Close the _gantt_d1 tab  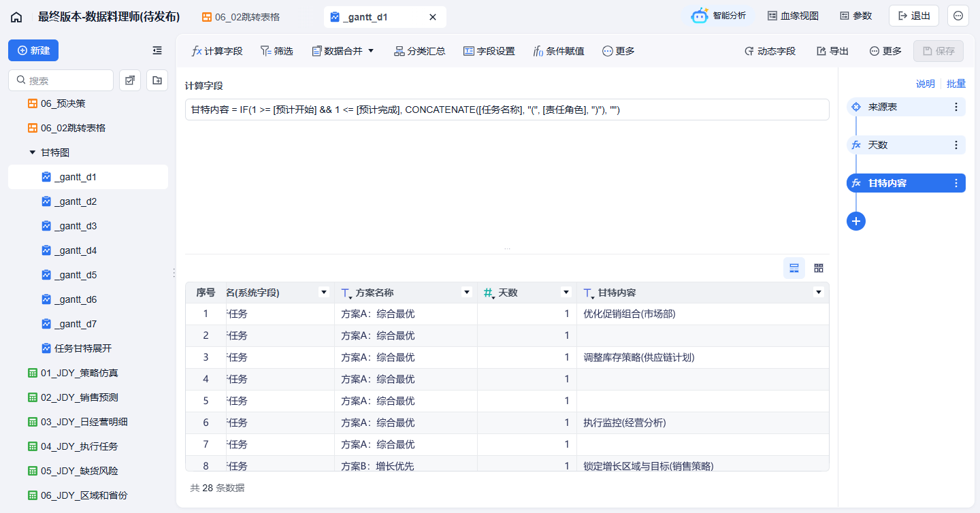point(433,17)
